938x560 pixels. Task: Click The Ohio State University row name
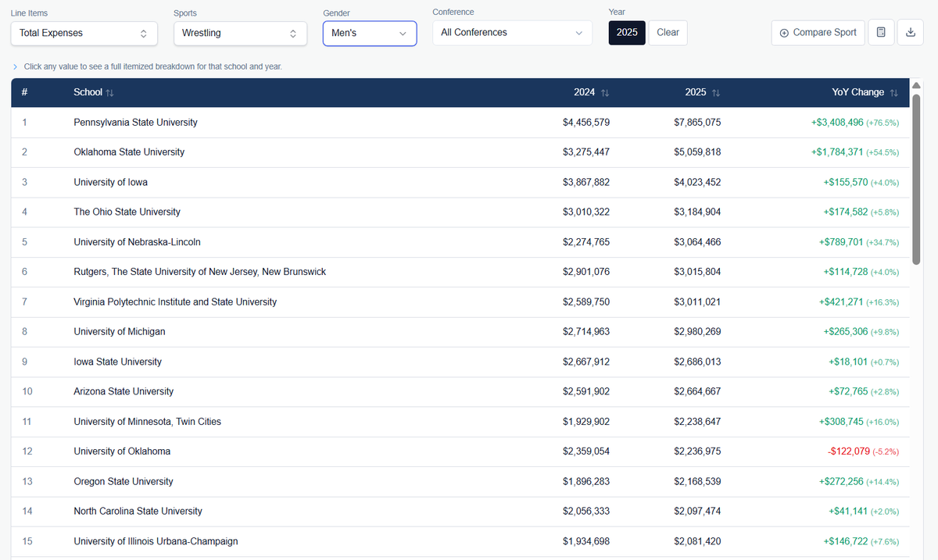tap(127, 212)
